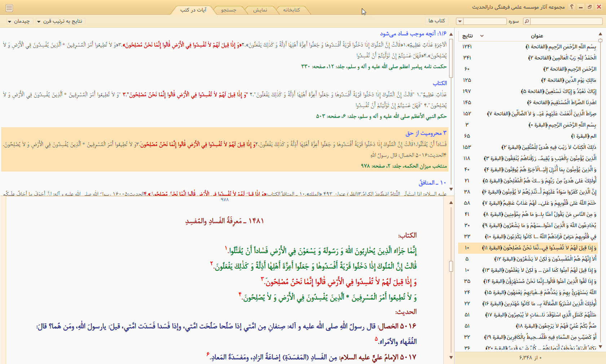Select verse row البقرة ۱۴

528,281
